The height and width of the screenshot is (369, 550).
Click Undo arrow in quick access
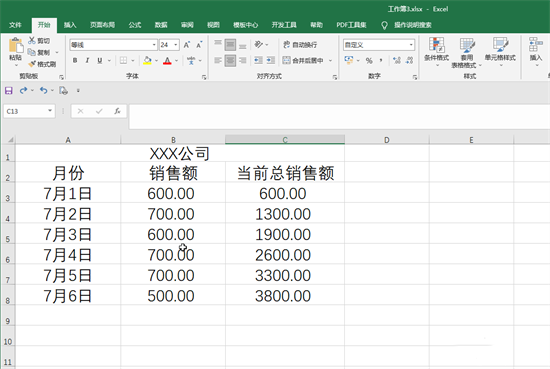click(43, 91)
